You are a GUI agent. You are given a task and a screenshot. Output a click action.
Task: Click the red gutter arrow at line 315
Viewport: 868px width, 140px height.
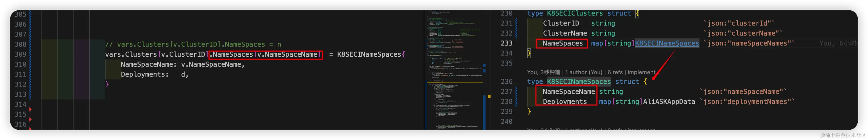tap(30, 119)
